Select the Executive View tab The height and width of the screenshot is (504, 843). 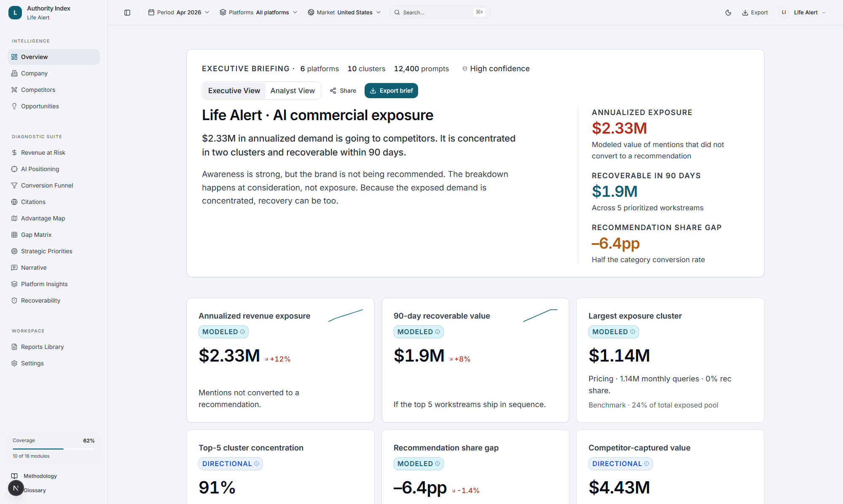pyautogui.click(x=234, y=91)
